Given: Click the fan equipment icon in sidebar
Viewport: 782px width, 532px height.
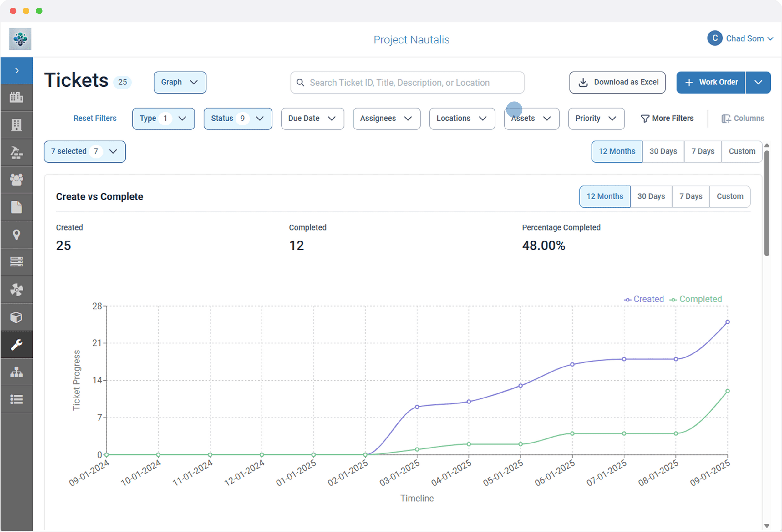Looking at the screenshot, I should 17,289.
